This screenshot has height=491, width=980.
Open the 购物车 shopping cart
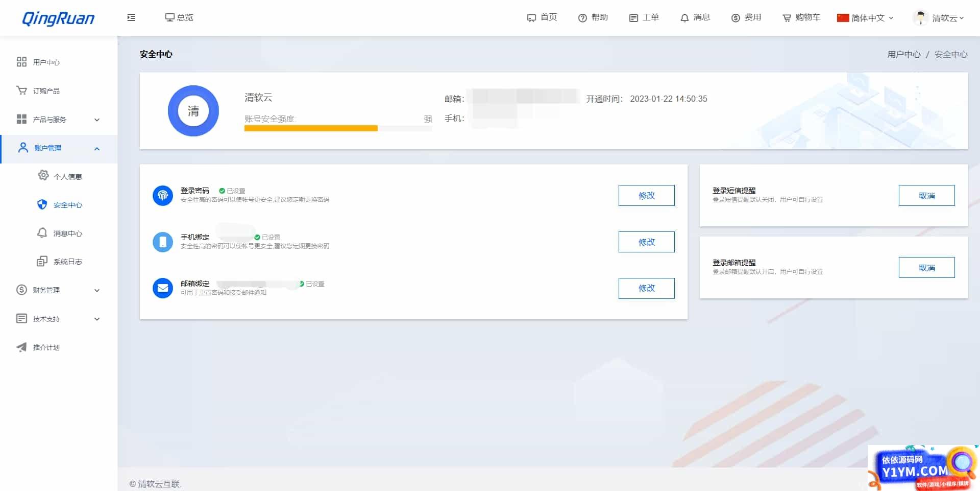pyautogui.click(x=801, y=17)
